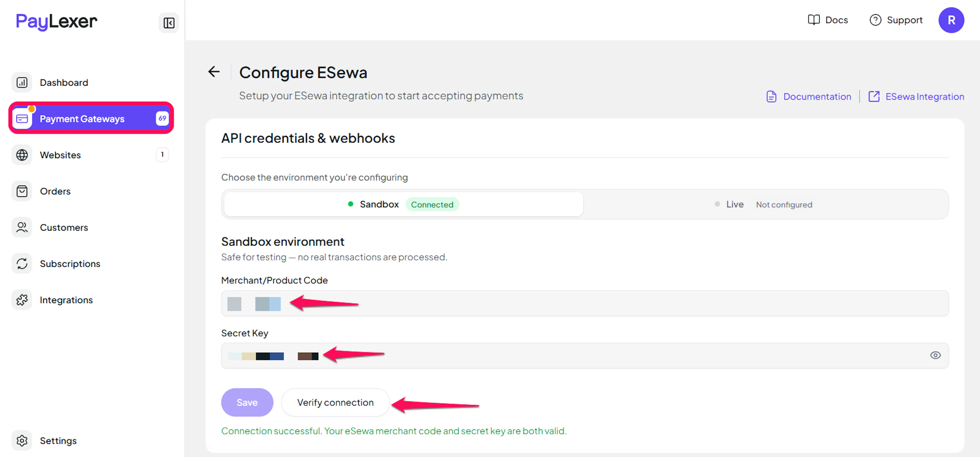Click the Support question mark icon
980x457 pixels.
point(875,20)
